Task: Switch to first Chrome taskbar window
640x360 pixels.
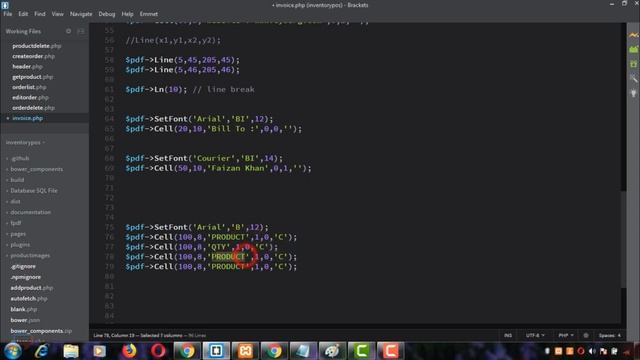Action: (187, 351)
